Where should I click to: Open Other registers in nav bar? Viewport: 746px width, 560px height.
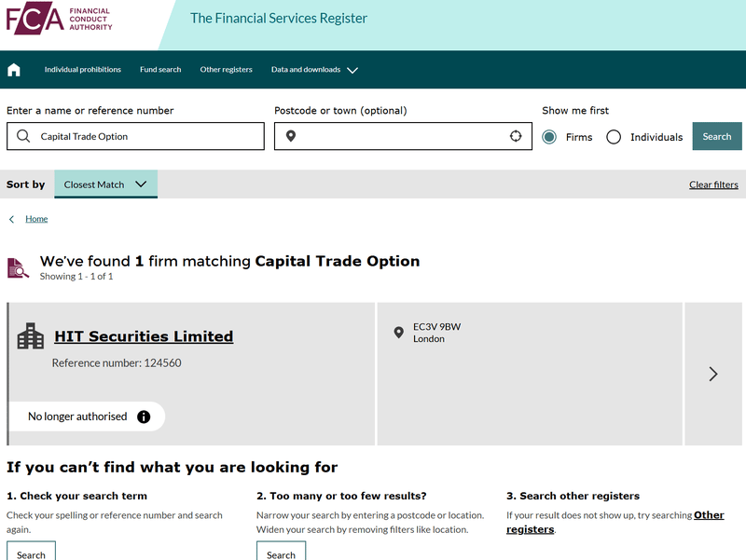pyautogui.click(x=226, y=69)
